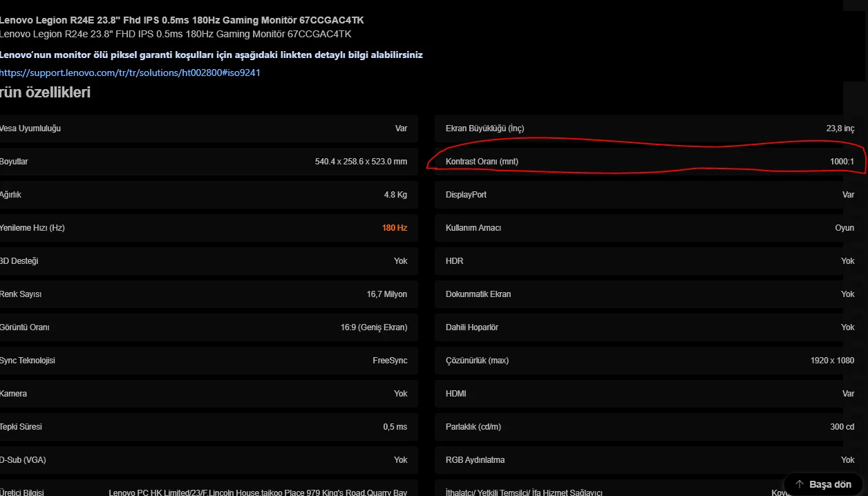This screenshot has width=868, height=496.
Task: Click the Kullanım Amacı value Oyun
Action: pyautogui.click(x=845, y=228)
